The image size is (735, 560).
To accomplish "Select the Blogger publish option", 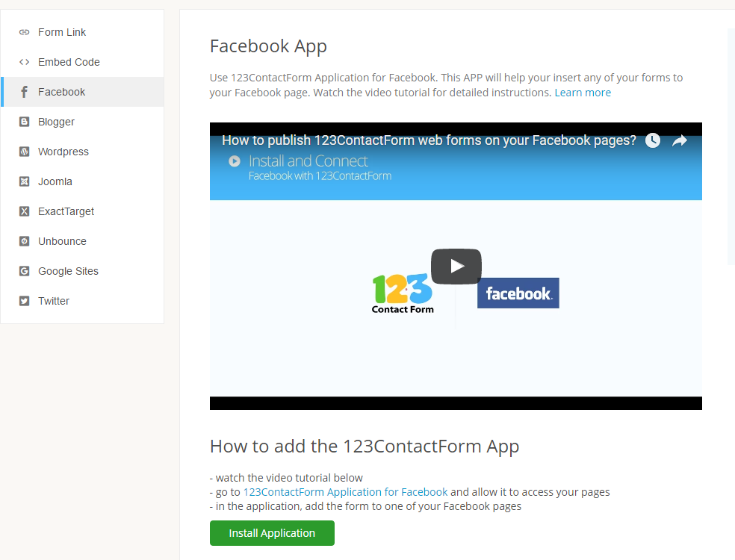I will click(x=82, y=122).
